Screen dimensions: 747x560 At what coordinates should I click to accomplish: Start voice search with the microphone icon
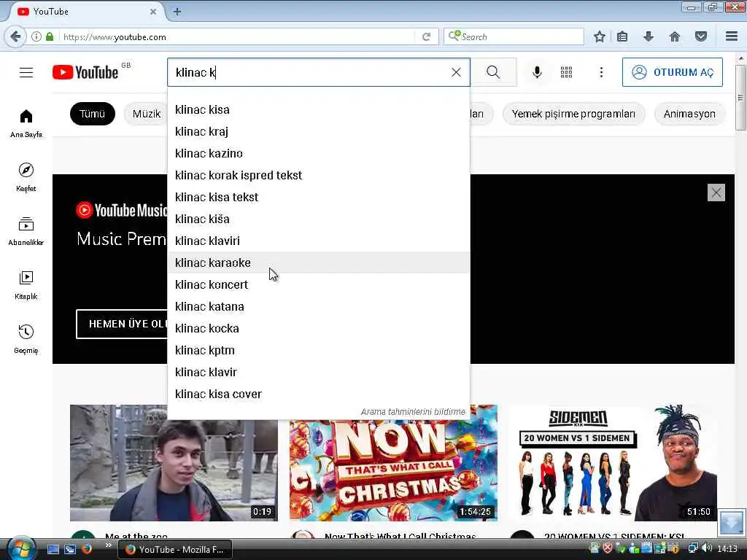click(x=537, y=72)
